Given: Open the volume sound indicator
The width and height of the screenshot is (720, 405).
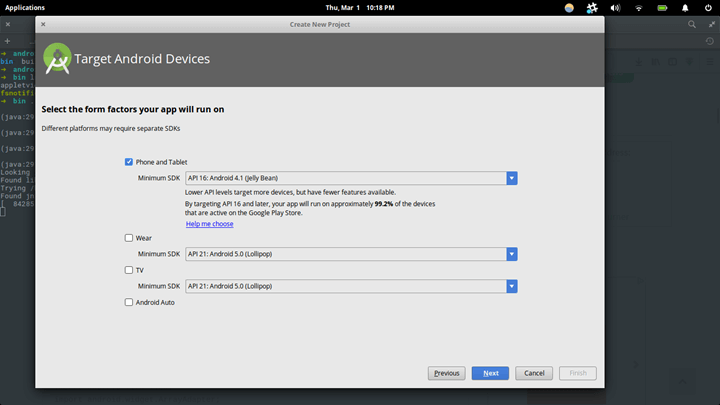Looking at the screenshot, I should point(617,7).
